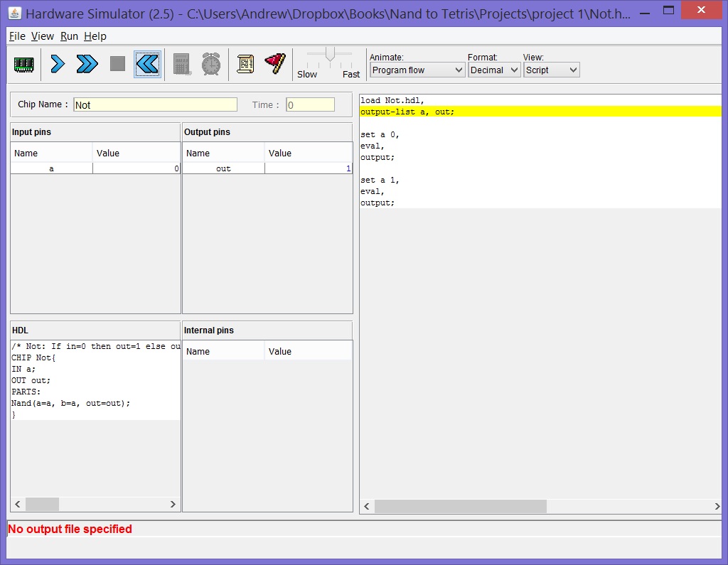Open the Run menu
Viewport: 728px width, 565px height.
click(69, 36)
